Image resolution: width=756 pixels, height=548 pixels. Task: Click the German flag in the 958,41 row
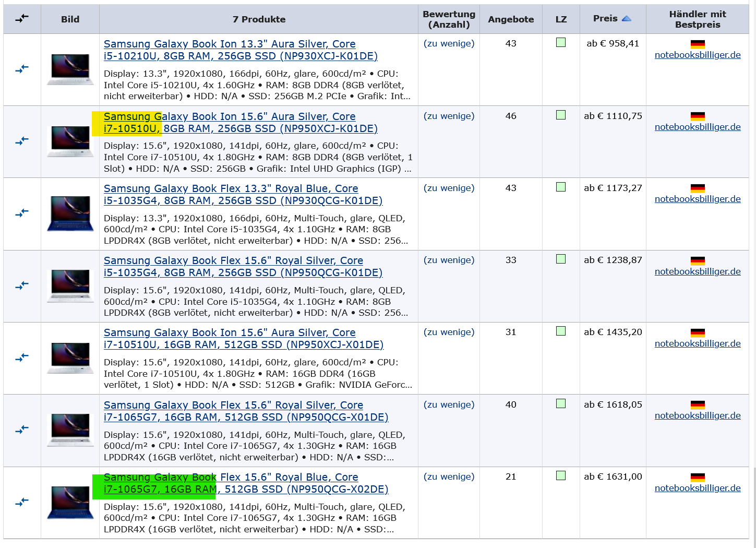click(698, 44)
